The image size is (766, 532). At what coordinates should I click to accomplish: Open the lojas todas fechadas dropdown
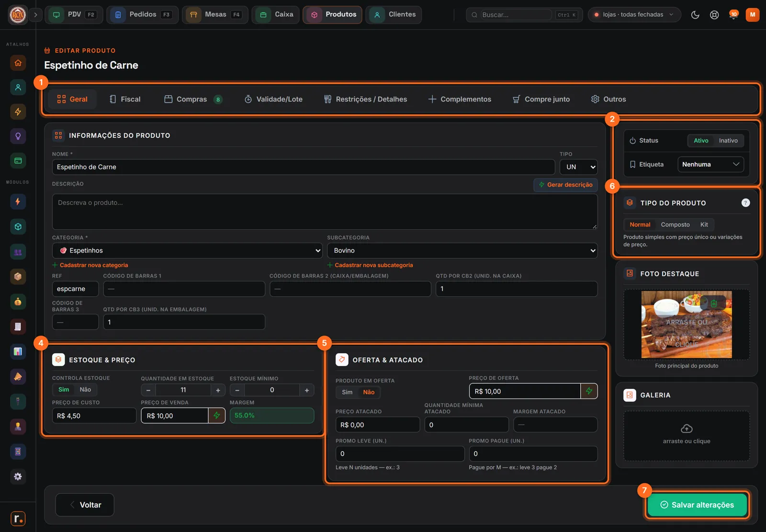pyautogui.click(x=634, y=15)
